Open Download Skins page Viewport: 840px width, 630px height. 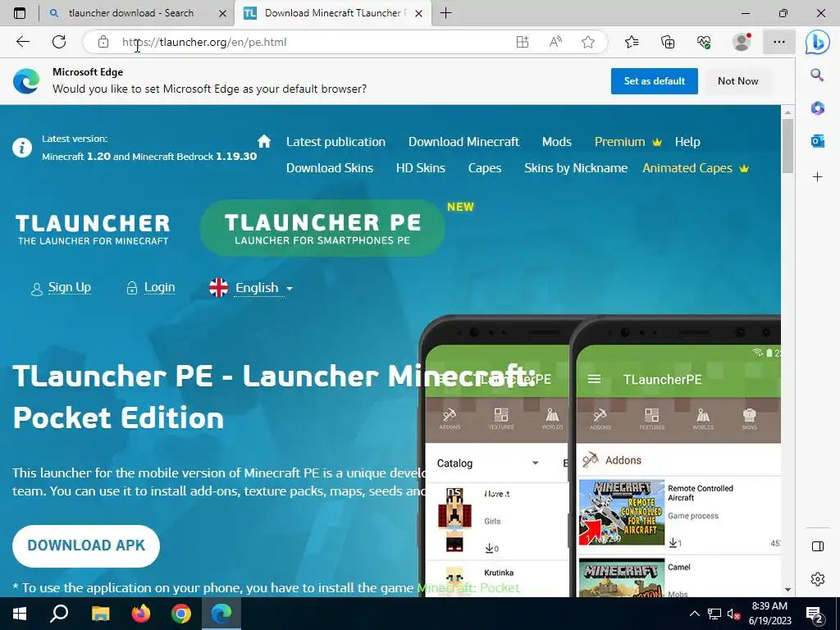pyautogui.click(x=330, y=168)
